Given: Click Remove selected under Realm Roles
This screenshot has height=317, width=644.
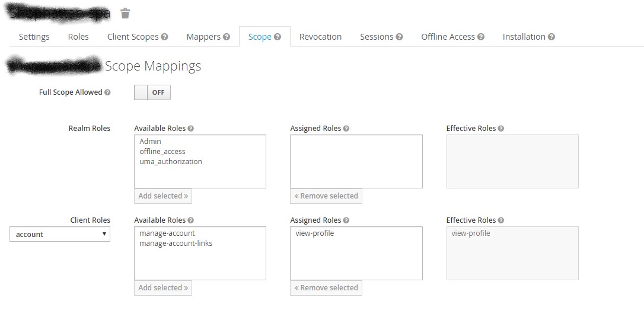Looking at the screenshot, I should [x=326, y=196].
